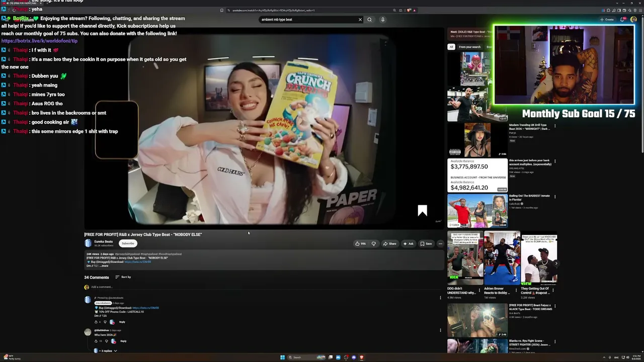The height and width of the screenshot is (362, 644).
Task: Open the Sort by comments dropdown
Action: click(123, 277)
